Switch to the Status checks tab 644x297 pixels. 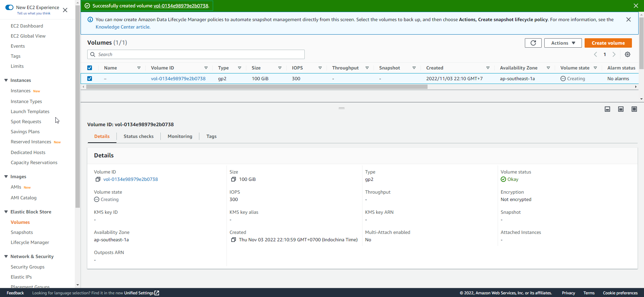[139, 136]
